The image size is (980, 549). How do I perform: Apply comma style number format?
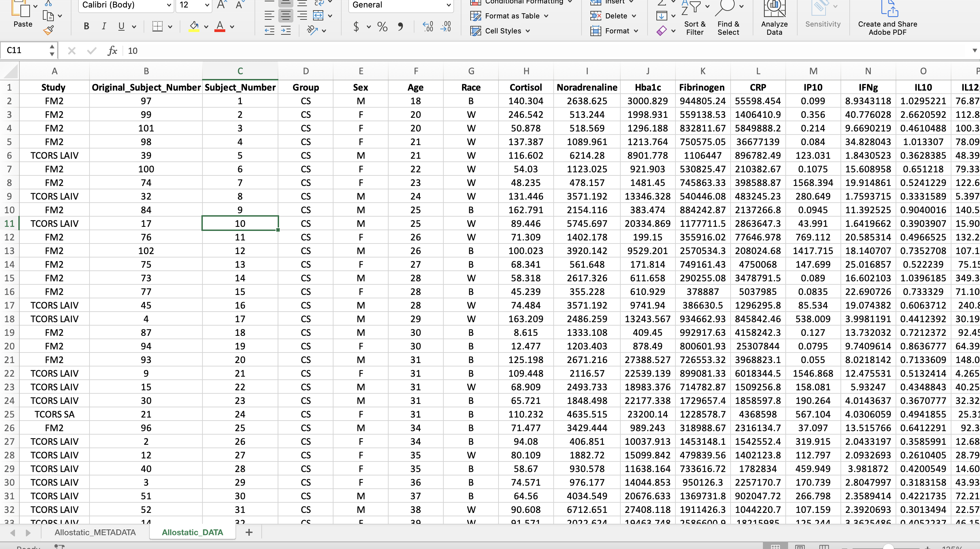pyautogui.click(x=400, y=26)
